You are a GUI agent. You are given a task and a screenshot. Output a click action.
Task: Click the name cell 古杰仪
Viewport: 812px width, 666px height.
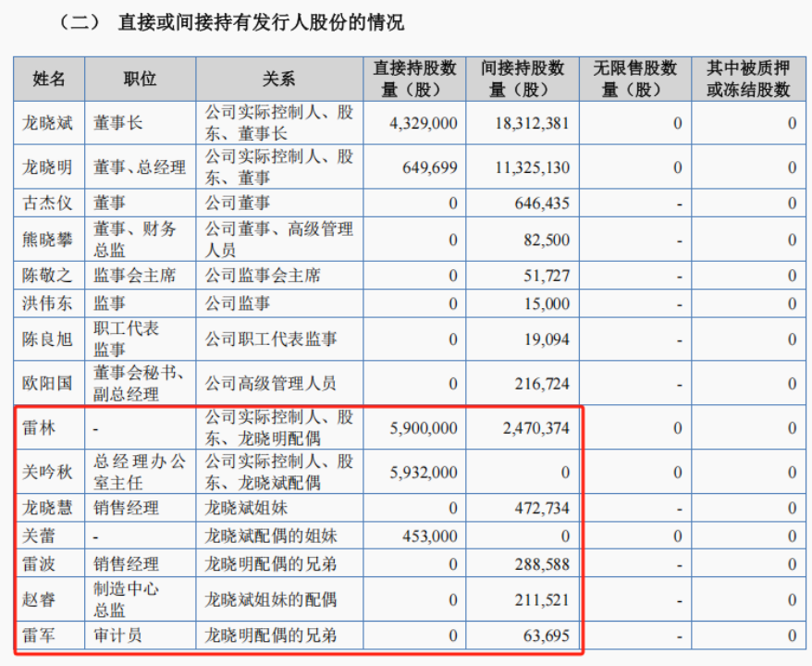coord(47,203)
